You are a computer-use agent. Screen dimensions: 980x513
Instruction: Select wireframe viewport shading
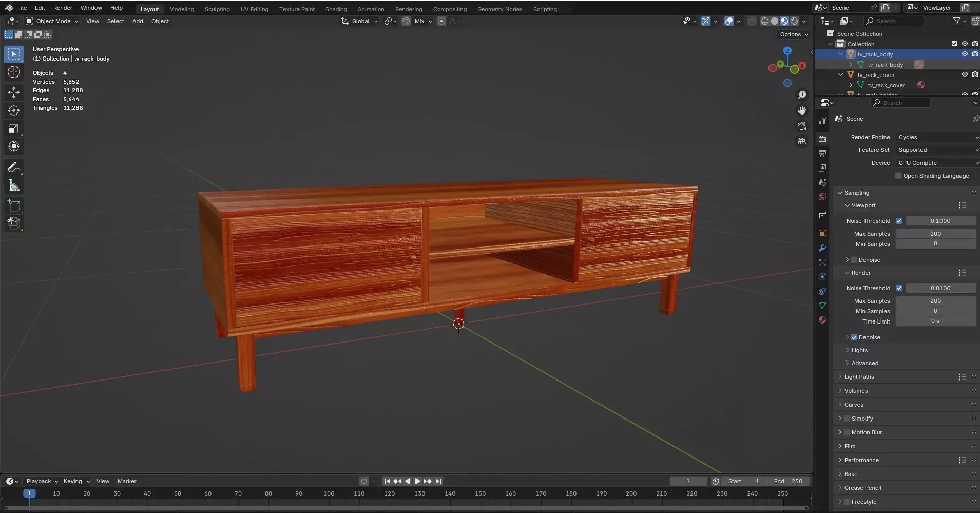pos(765,21)
